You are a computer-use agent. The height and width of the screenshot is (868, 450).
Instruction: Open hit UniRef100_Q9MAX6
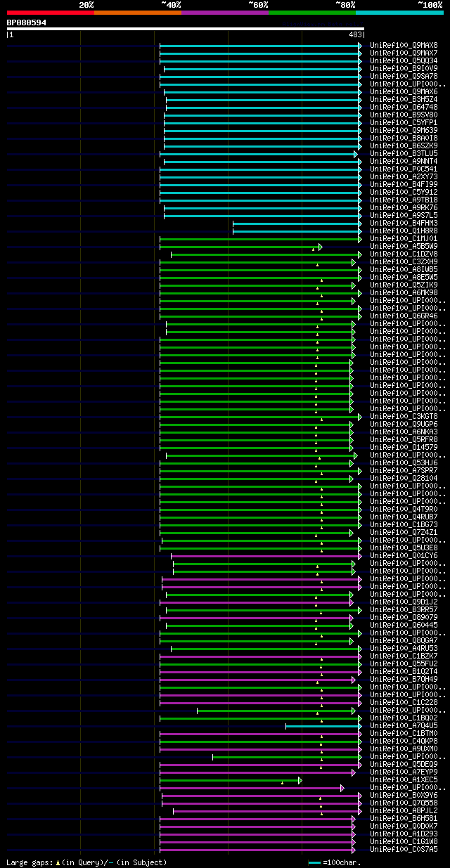tap(405, 92)
